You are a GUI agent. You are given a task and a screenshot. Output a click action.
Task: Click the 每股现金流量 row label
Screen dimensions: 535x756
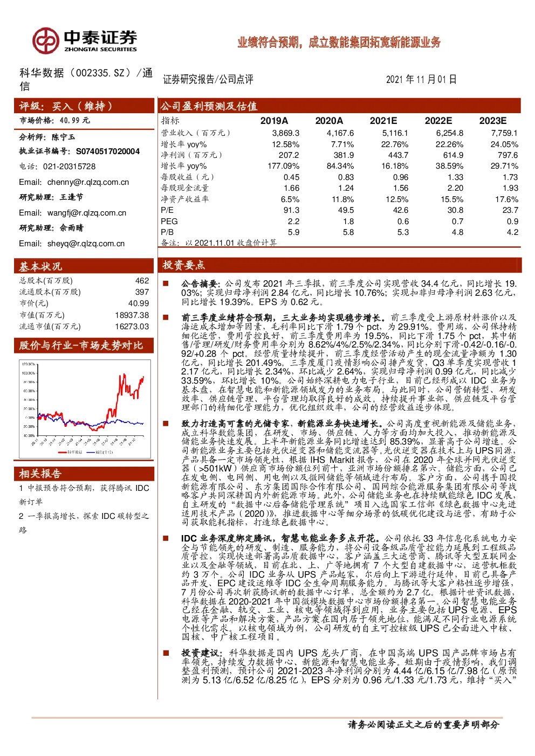[184, 188]
